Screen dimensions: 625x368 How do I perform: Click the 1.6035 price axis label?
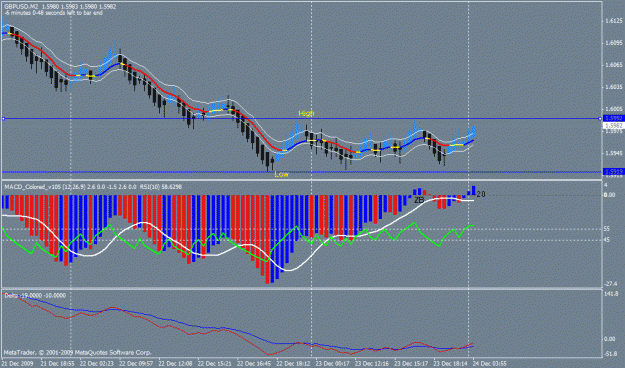[x=614, y=87]
